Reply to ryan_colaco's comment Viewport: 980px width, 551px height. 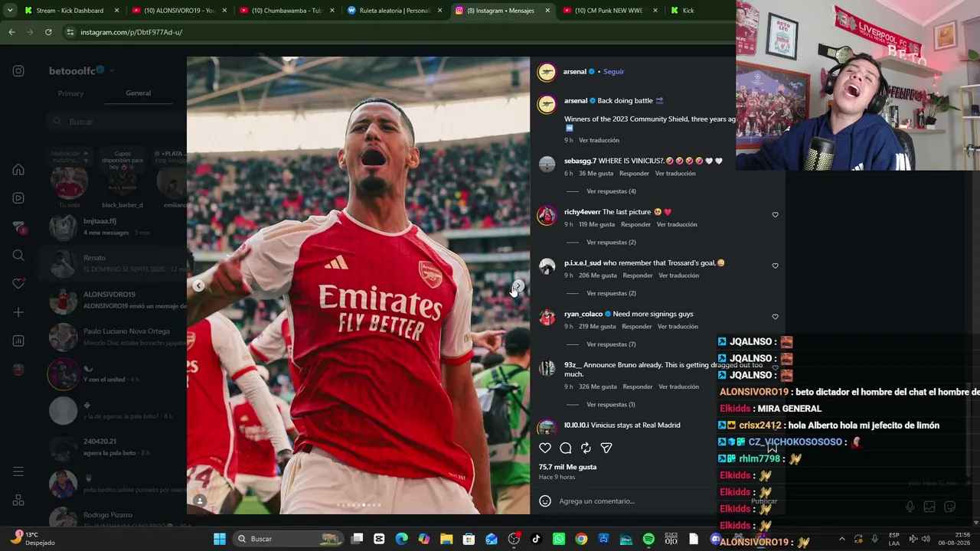coord(636,327)
